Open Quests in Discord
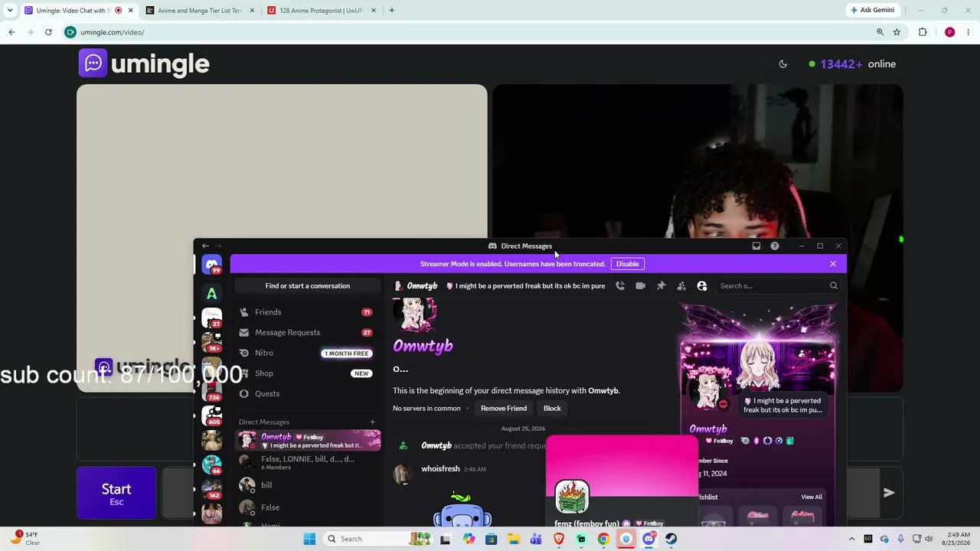980x551 pixels. coord(307,393)
